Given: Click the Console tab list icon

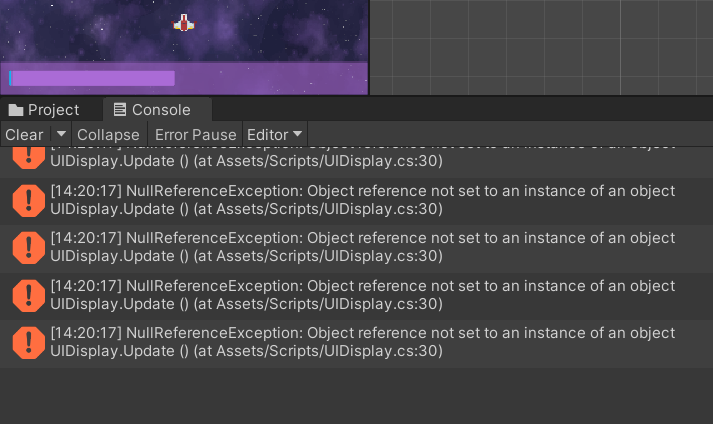Looking at the screenshot, I should coord(120,110).
